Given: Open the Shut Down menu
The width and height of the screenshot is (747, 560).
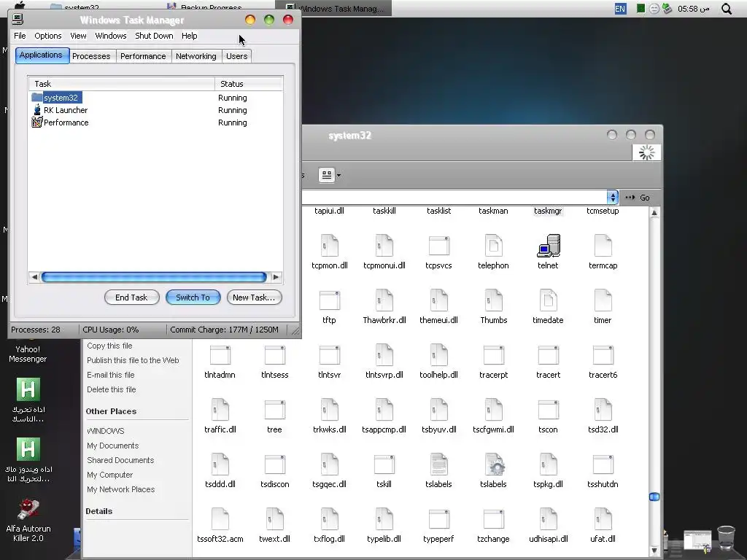Looking at the screenshot, I should pyautogui.click(x=154, y=36).
